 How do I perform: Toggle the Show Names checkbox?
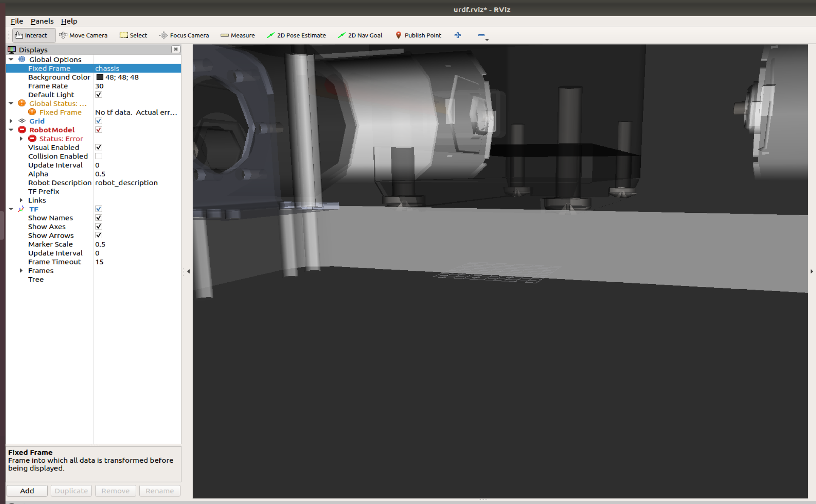coord(99,217)
